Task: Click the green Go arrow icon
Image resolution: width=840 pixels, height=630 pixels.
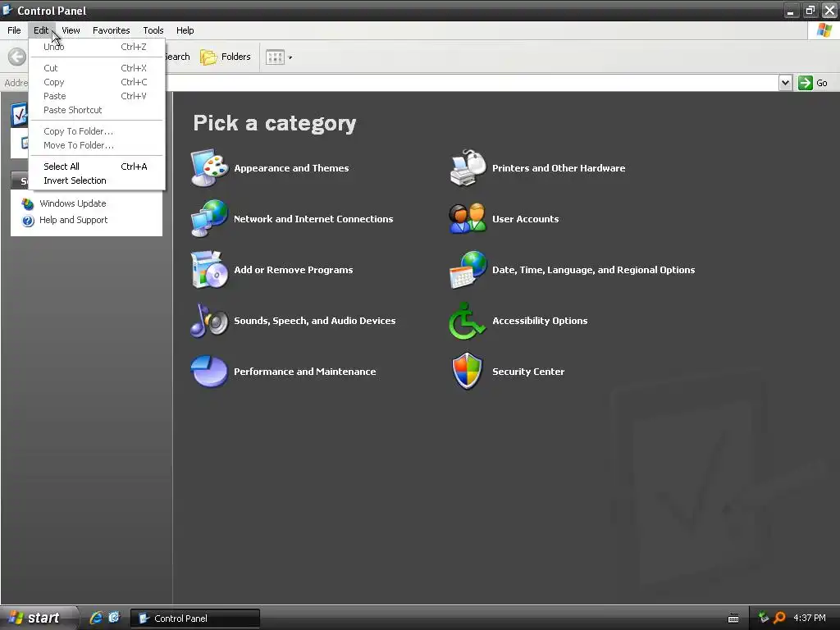Action: [x=806, y=83]
